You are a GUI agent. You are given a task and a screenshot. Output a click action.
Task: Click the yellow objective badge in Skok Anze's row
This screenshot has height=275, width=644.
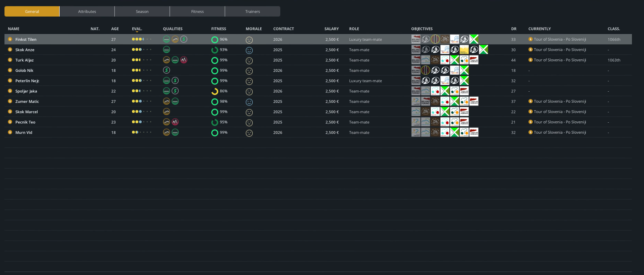(464, 50)
